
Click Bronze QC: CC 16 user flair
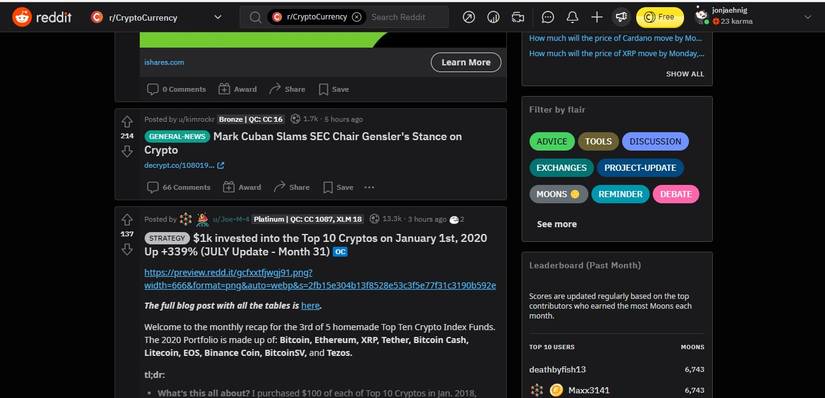(250, 119)
